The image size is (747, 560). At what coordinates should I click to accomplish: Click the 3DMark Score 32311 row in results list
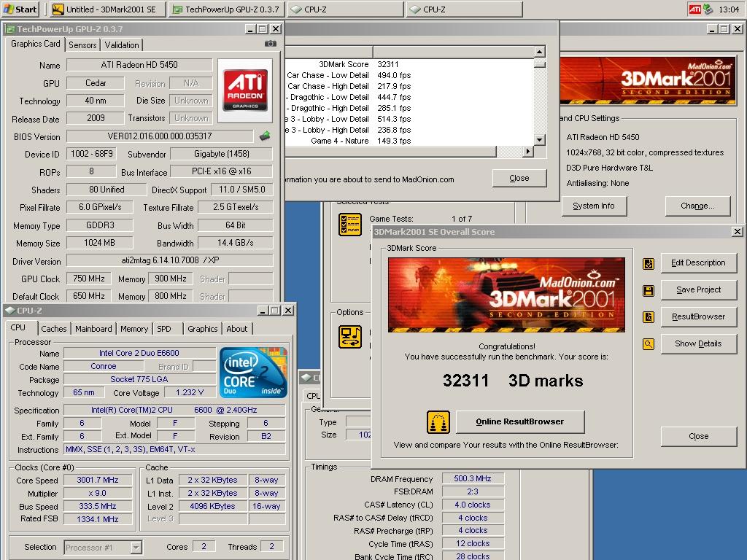pos(410,64)
